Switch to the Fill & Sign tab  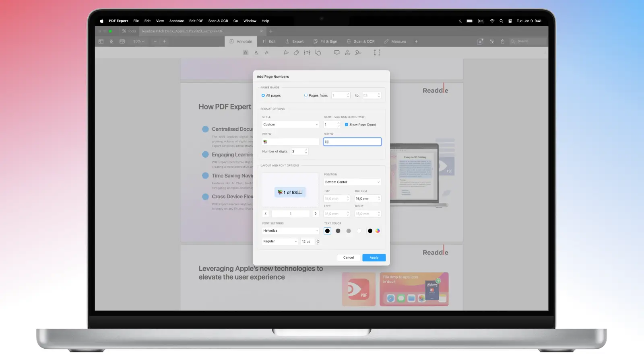[x=326, y=41]
